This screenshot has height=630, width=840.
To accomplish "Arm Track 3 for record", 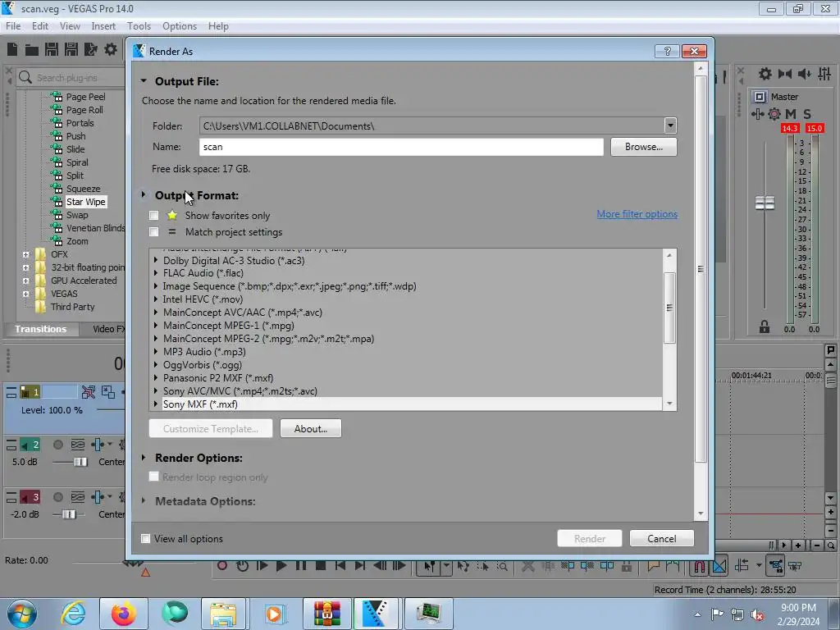I will tap(58, 497).
